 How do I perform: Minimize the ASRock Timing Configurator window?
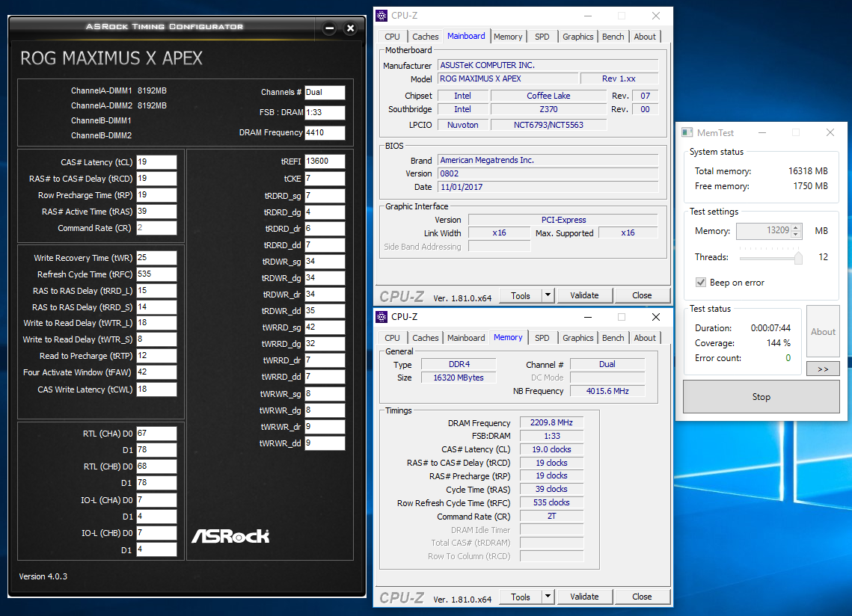click(x=329, y=28)
